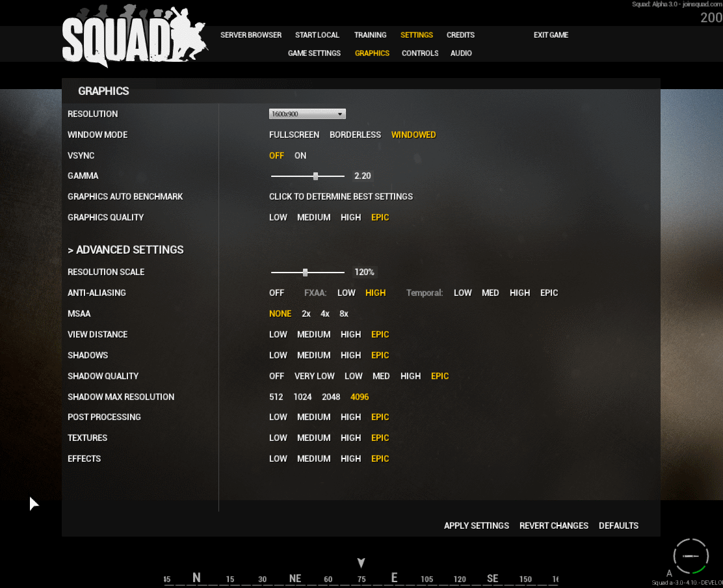Turn VSync ON
Screen dimensions: 723x588
300,155
